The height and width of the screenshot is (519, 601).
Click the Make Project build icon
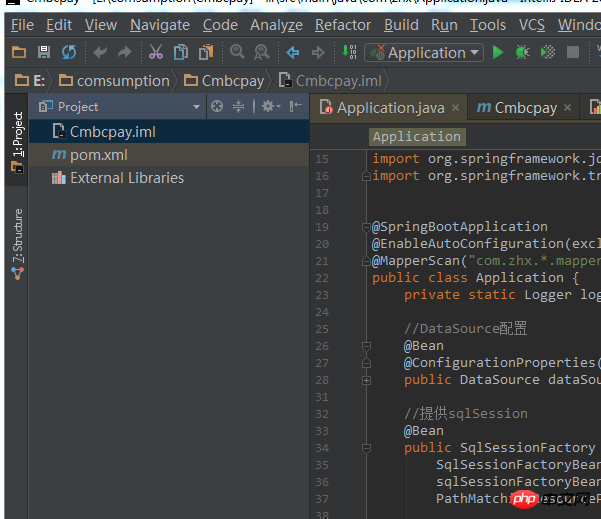click(x=348, y=52)
